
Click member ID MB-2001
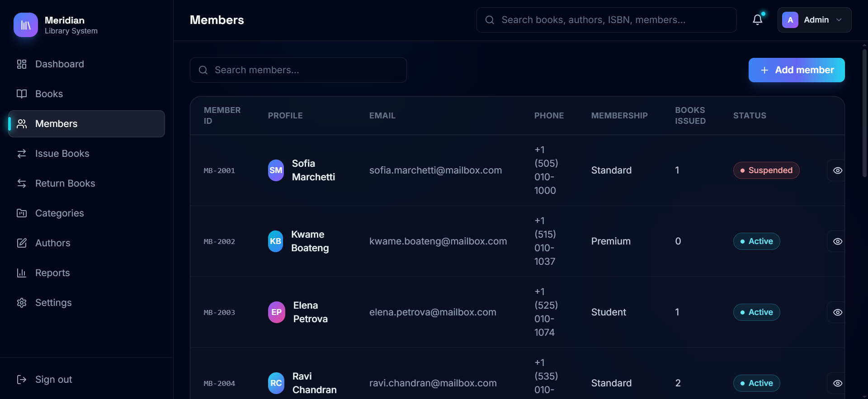219,171
